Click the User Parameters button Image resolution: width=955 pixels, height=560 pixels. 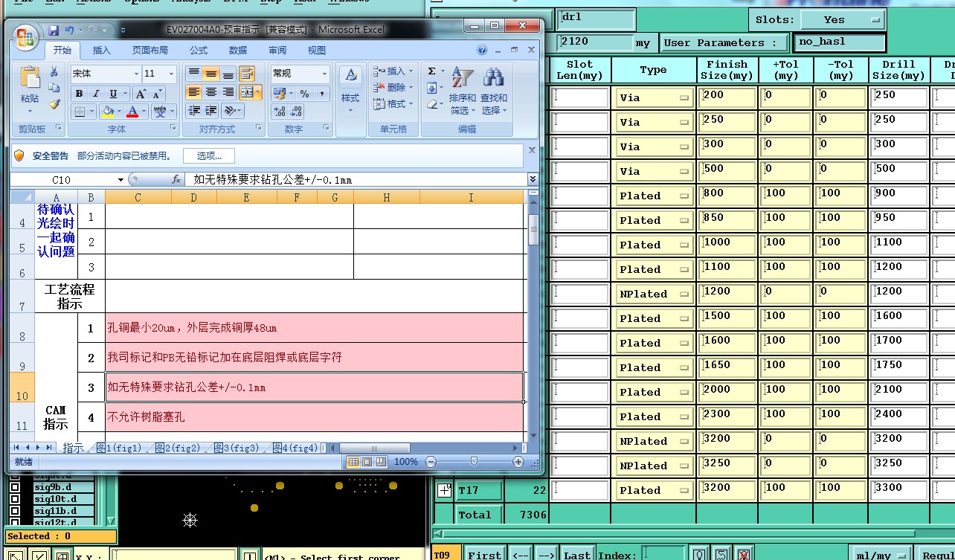coord(725,42)
